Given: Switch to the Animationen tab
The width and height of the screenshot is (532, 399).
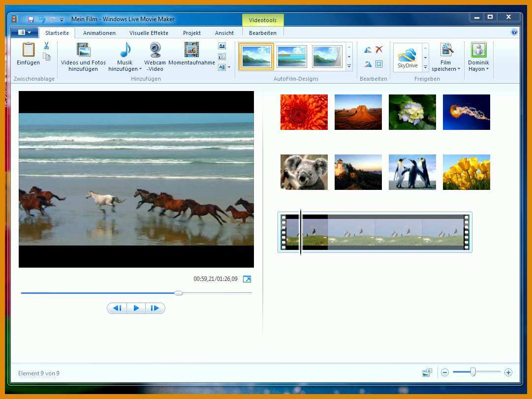Looking at the screenshot, I should (x=99, y=33).
